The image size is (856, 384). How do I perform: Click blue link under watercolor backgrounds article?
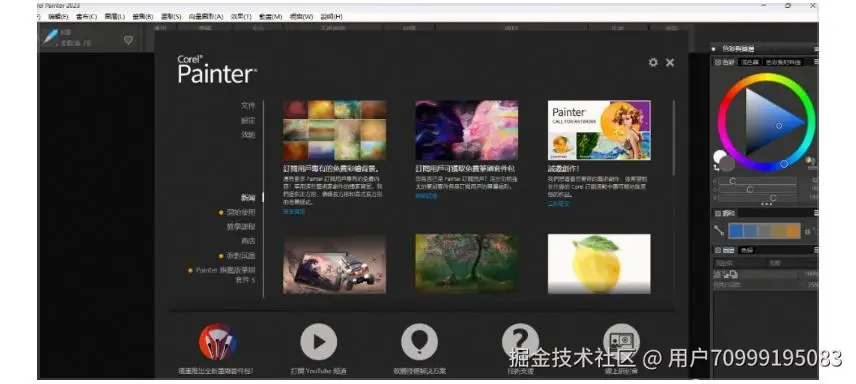pyautogui.click(x=294, y=211)
